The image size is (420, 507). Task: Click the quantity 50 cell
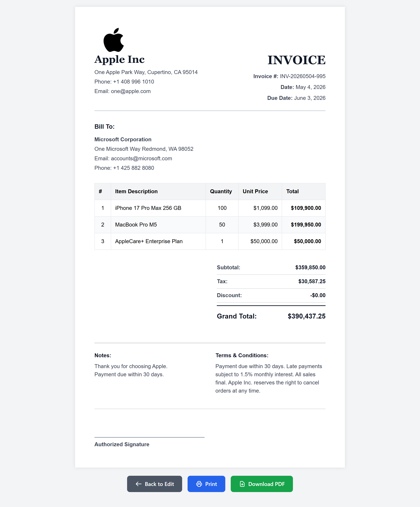pos(222,224)
